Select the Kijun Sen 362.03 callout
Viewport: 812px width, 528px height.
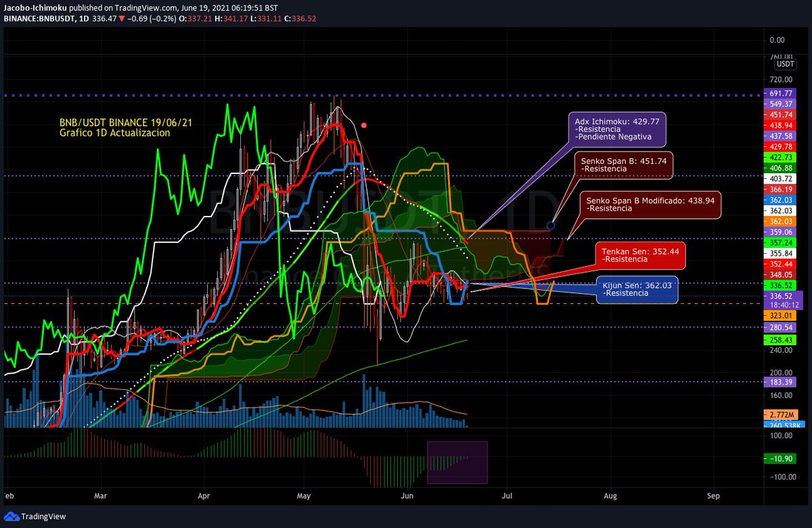coord(636,290)
